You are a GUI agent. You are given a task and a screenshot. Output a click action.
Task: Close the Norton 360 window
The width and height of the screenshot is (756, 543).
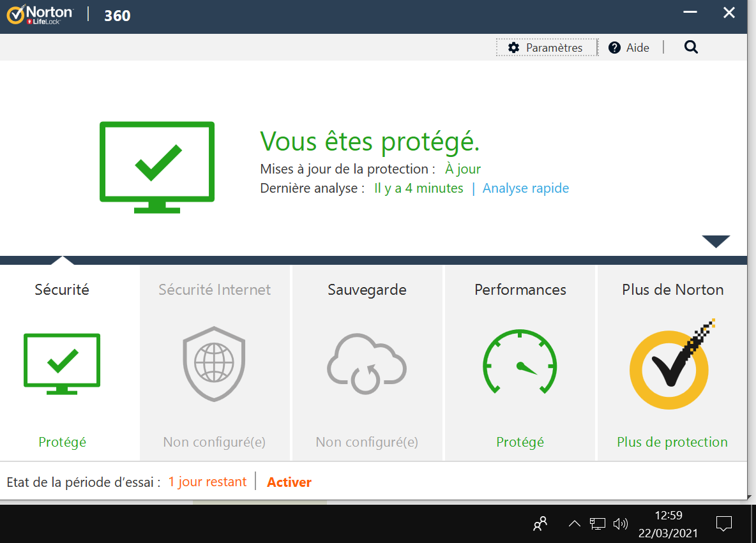point(729,13)
